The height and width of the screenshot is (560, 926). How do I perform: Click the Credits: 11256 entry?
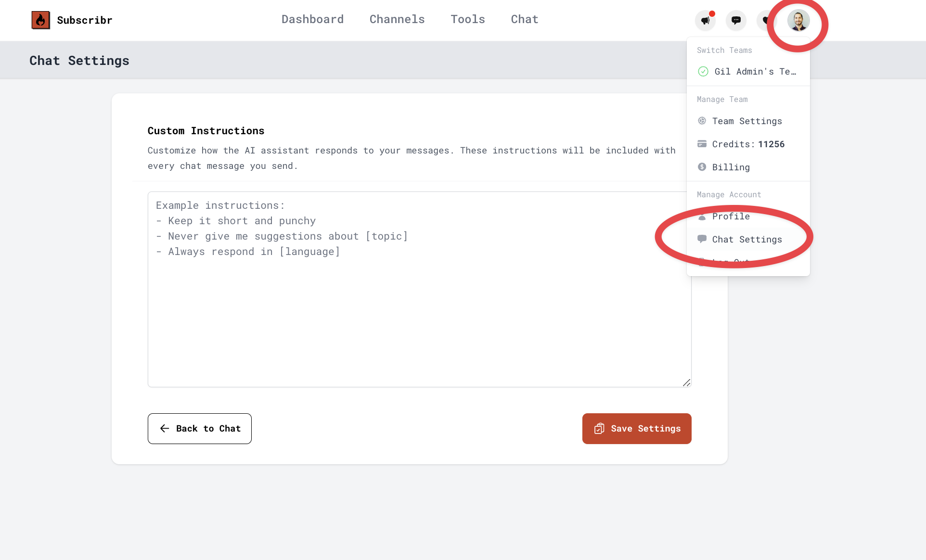748,144
